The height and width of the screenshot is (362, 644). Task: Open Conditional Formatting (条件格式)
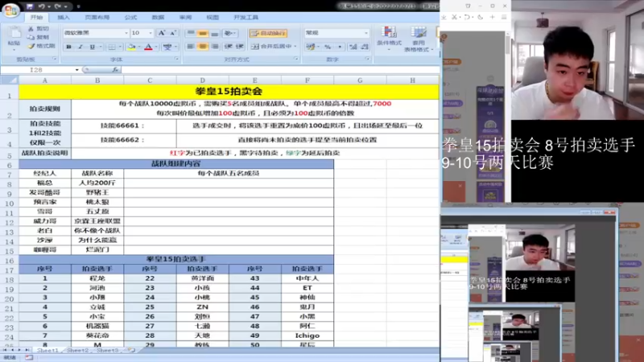point(389,39)
